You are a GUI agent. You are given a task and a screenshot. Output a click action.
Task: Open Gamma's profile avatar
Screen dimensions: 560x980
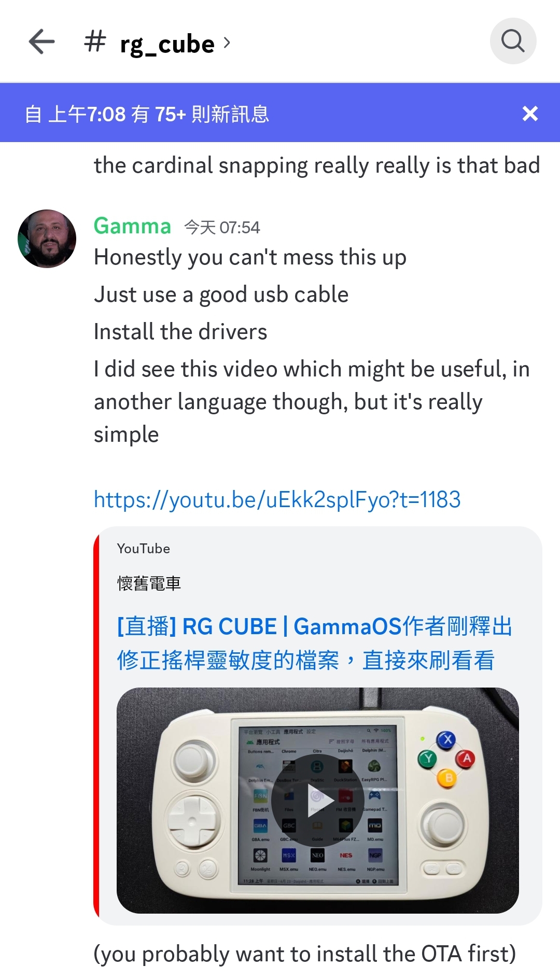47,239
